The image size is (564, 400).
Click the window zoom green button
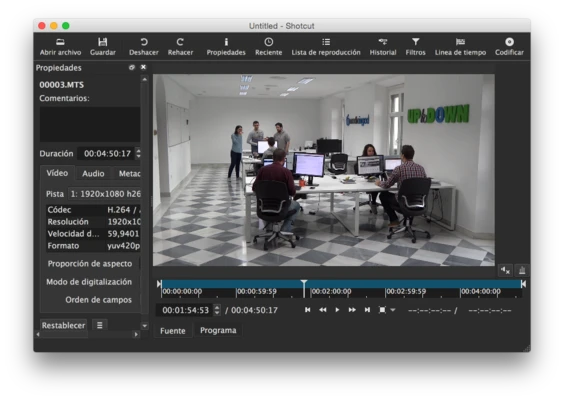tap(65, 26)
